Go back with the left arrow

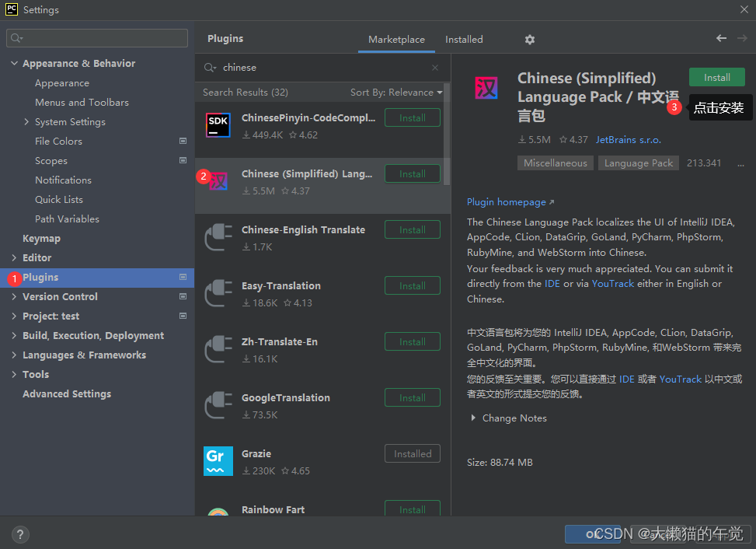coord(721,38)
